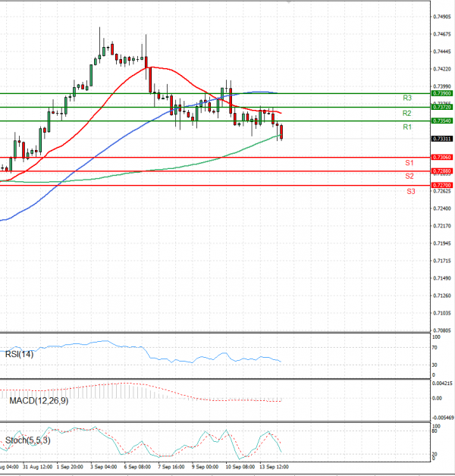Select the 0.72700 support price tag
Image resolution: width=455 pixels, height=476 pixels.
coord(442,185)
